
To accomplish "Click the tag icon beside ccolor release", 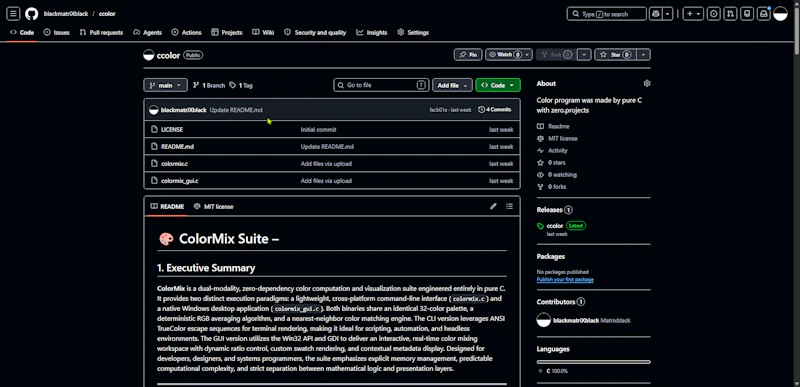I will click(x=540, y=226).
